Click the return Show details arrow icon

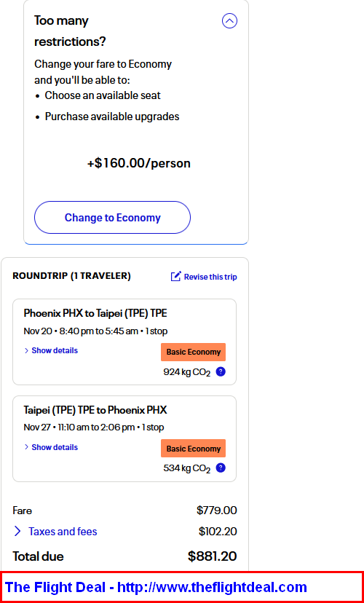coord(26,447)
